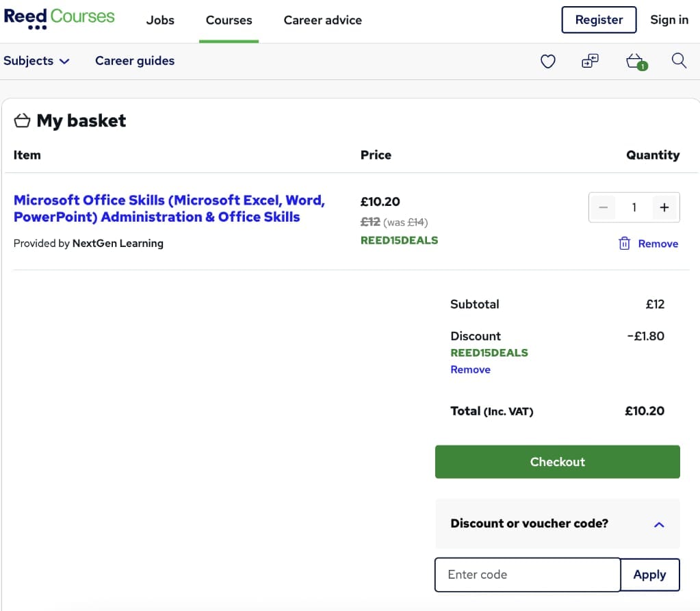This screenshot has width=700, height=611.
Task: Open the basket icon with 1 item
Action: 636,62
